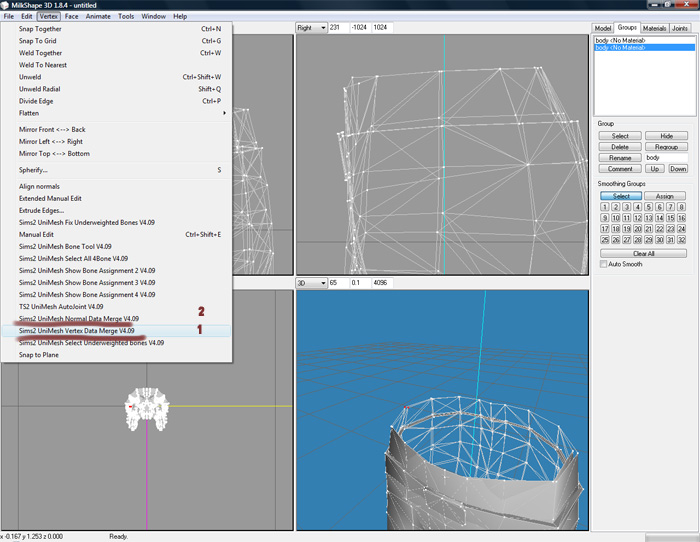Open Extended Manual Edit
This screenshot has width=700, height=542.
pyautogui.click(x=116, y=198)
